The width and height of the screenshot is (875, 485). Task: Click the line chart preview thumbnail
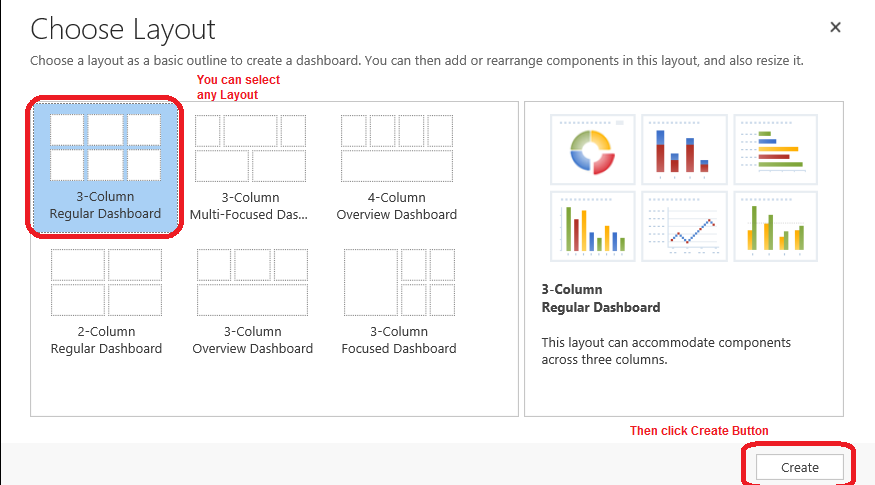[x=684, y=226]
